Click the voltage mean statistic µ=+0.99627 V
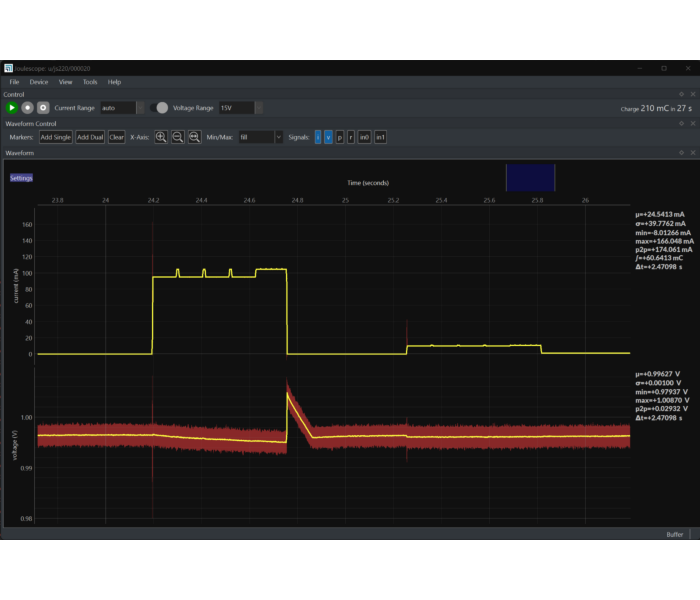The image size is (700, 600). pyautogui.click(x=658, y=374)
